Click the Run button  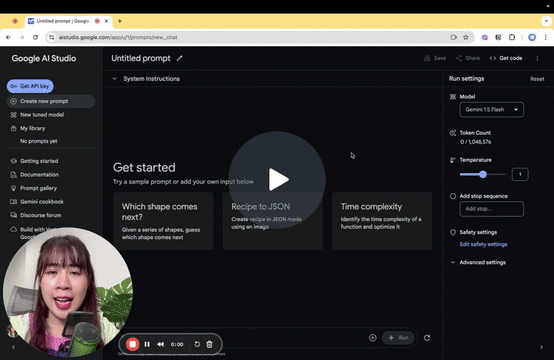(398, 338)
